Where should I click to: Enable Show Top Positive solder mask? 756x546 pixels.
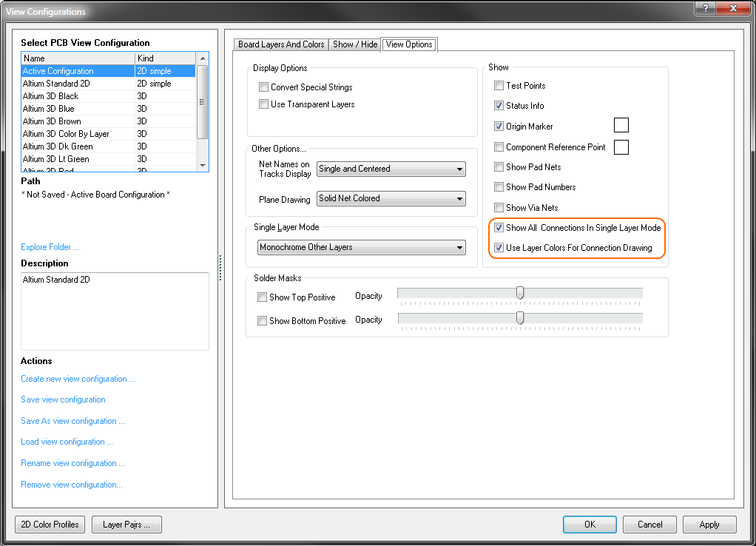(263, 297)
